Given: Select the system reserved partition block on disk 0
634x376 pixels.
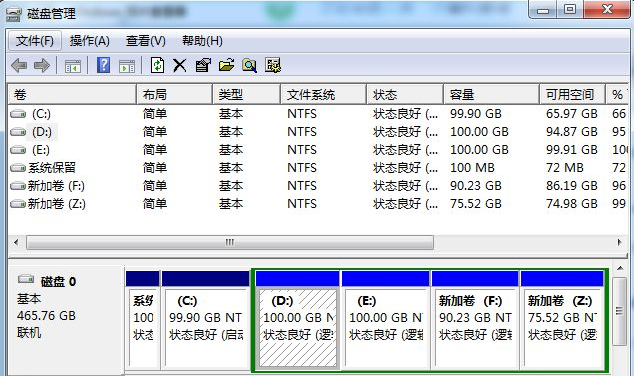Looking at the screenshot, I should [x=143, y=321].
